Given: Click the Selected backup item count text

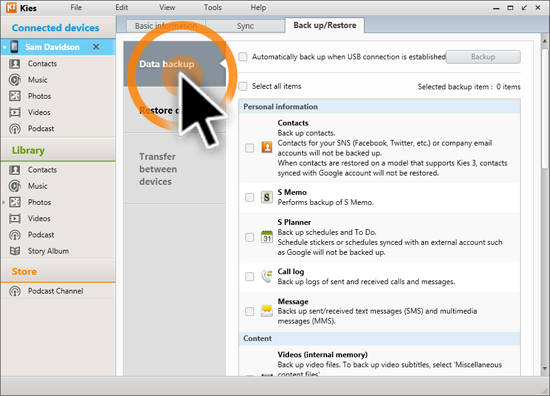Looking at the screenshot, I should (x=469, y=87).
